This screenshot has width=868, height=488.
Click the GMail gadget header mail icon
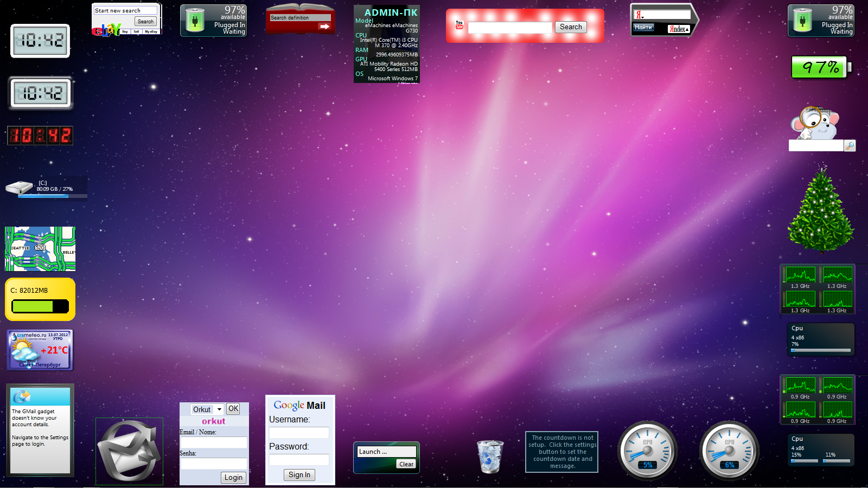tap(22, 396)
